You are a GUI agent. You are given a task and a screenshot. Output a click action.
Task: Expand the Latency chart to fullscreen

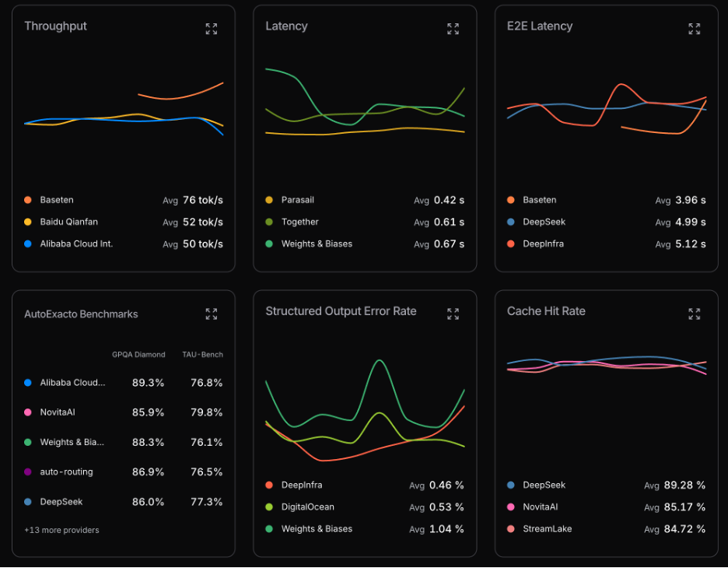[x=453, y=29]
